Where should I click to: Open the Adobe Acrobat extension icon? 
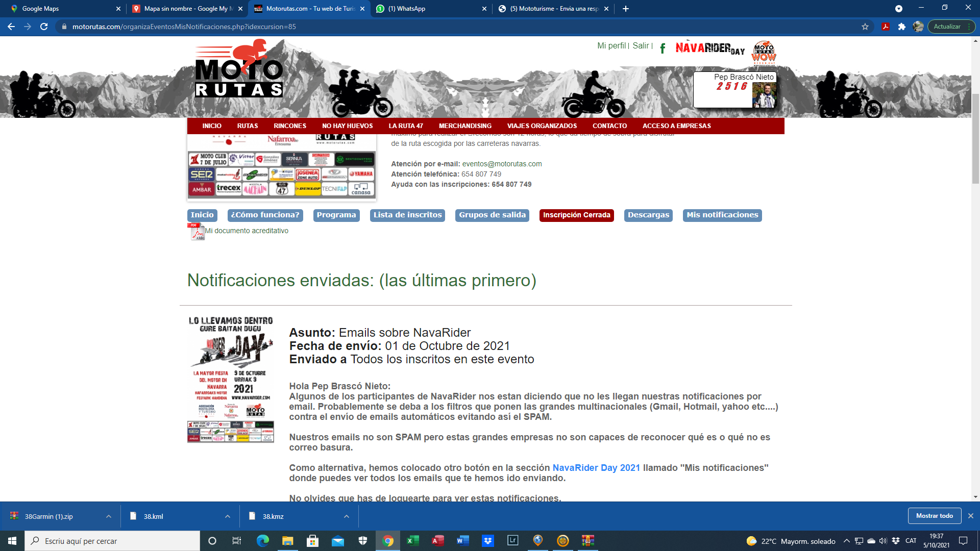(886, 27)
